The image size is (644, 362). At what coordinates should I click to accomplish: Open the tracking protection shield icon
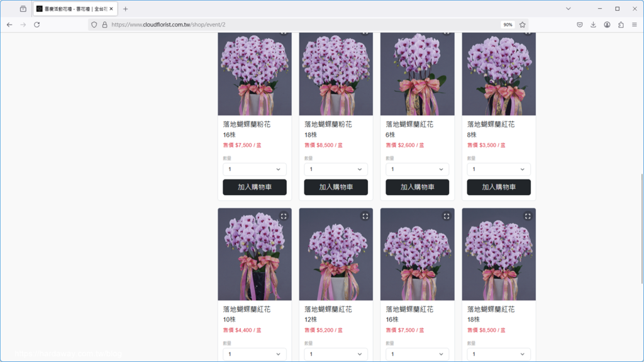[94, 25]
